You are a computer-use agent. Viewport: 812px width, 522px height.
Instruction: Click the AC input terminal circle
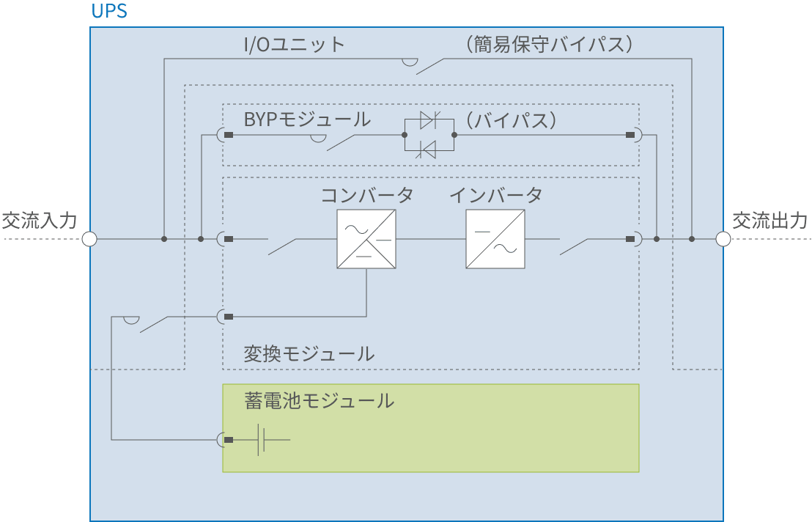click(89, 239)
